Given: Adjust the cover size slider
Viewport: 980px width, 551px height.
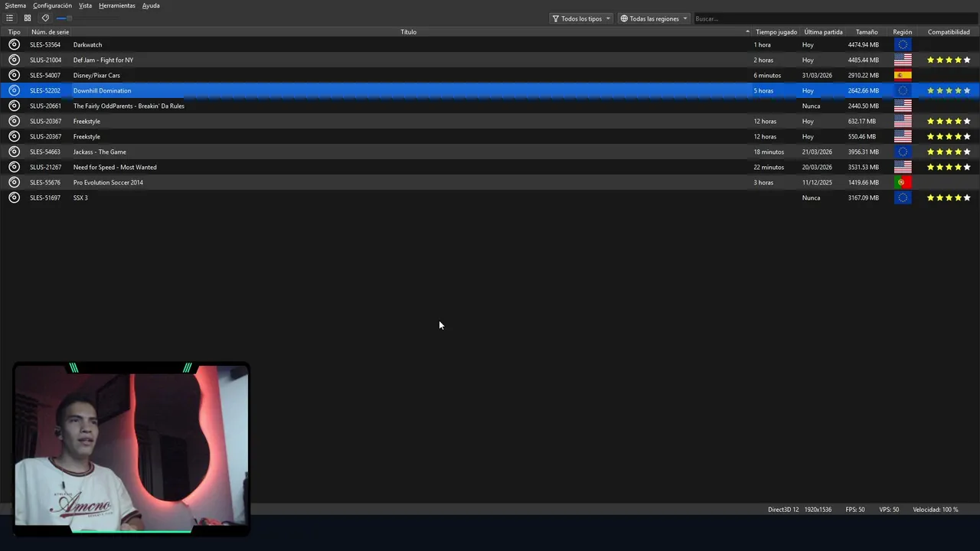Looking at the screenshot, I should point(86,18).
